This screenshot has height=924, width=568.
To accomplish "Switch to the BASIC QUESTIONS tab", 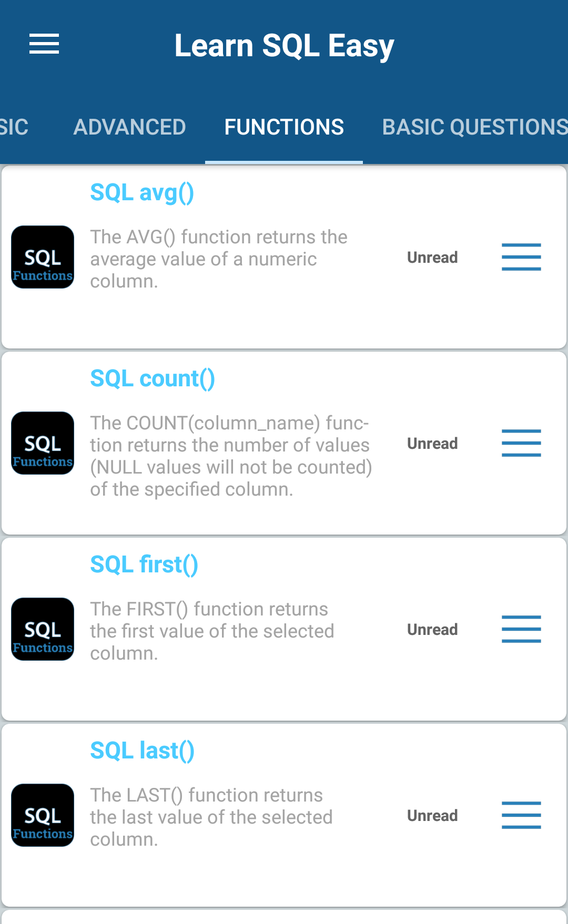I will coord(475,127).
